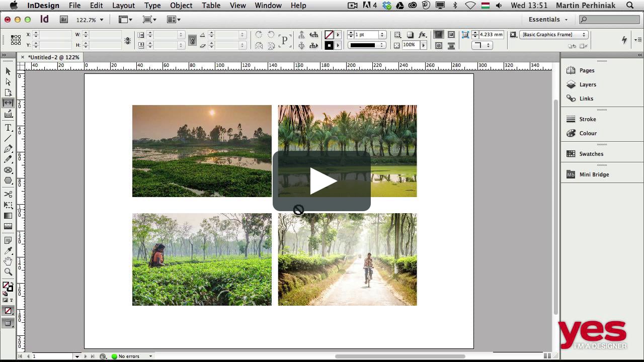Open the Object menu

(181, 6)
